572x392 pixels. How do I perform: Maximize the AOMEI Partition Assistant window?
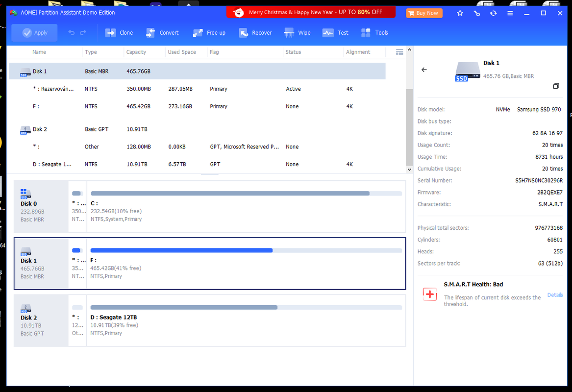coord(543,13)
